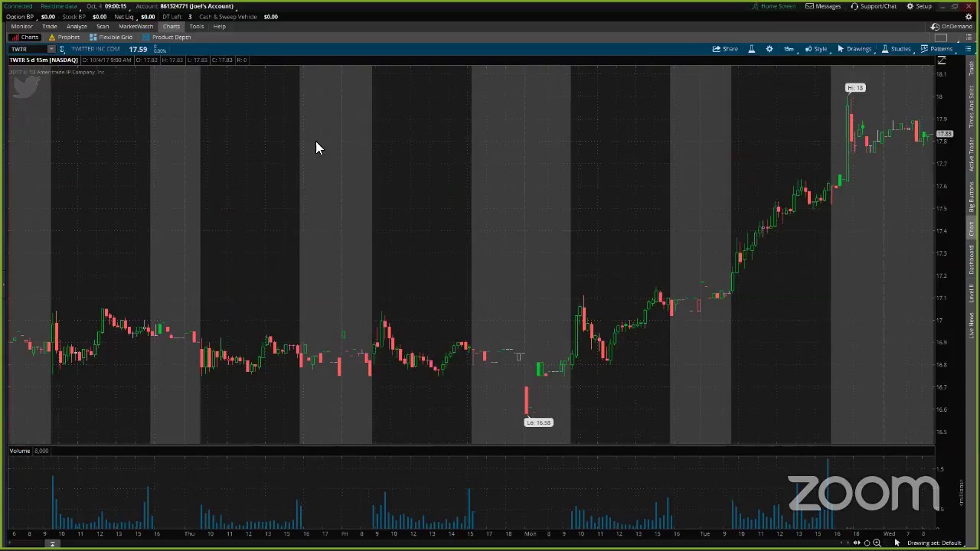Click the TWTR symbol input field
Screen dimensions: 980x551
click(28, 49)
